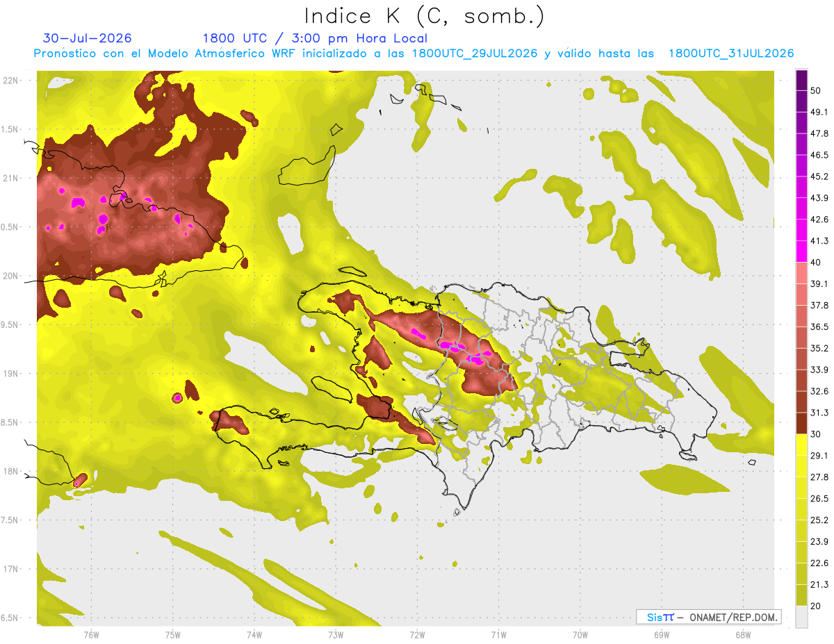Click the bright yellow colorbar band just below 30
This screenshot has width=834, height=644.
[x=801, y=445]
